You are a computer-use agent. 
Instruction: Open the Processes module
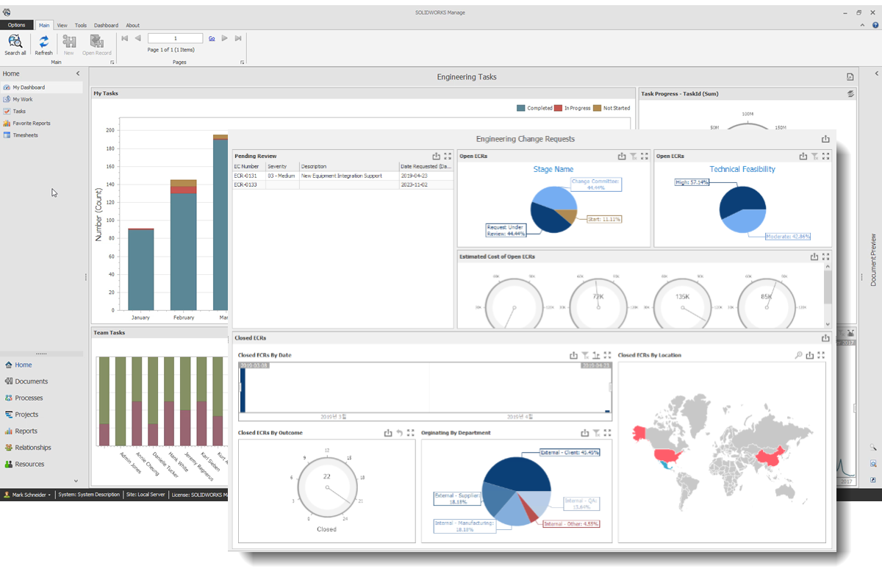click(x=24, y=398)
